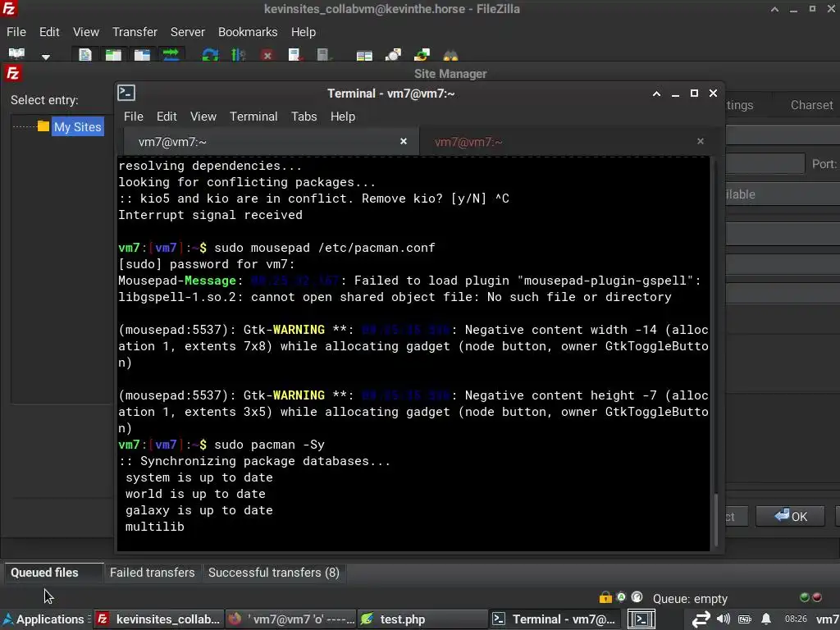Toggle directory comparison icon
The height and width of the screenshot is (630, 840).
[393, 54]
